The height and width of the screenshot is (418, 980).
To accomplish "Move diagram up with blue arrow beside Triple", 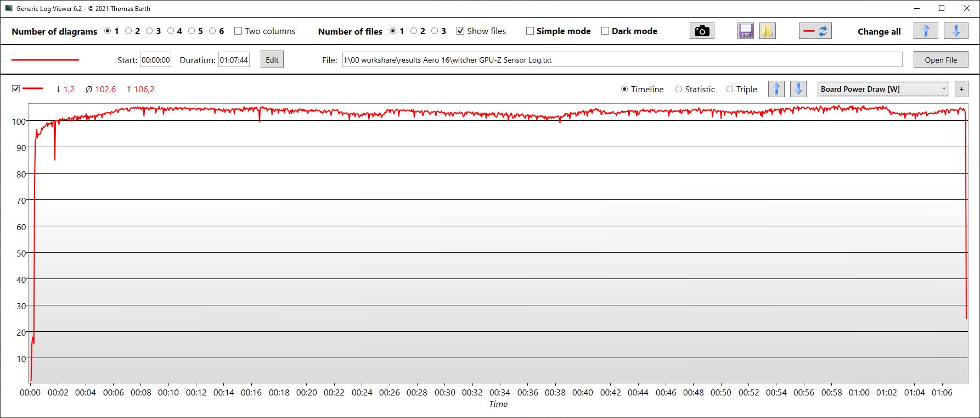I will click(776, 89).
